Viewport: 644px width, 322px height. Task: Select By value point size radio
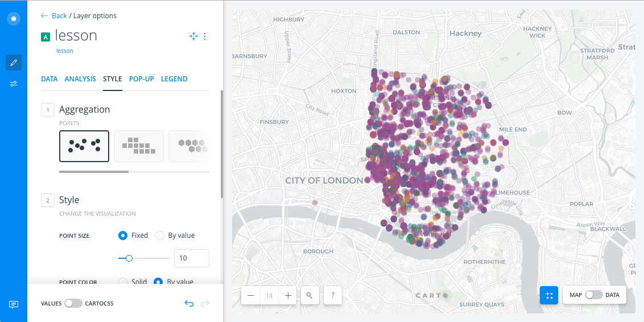point(160,236)
